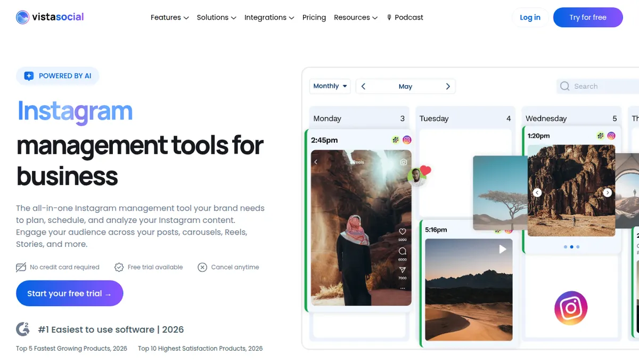Click Start your free trial button
This screenshot has height=364, width=639.
click(70, 293)
